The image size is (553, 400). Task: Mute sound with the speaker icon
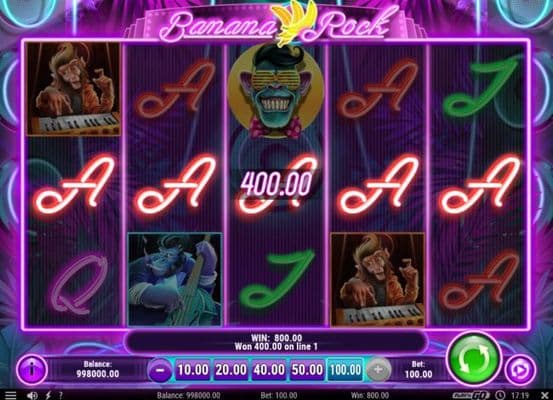click(32, 395)
